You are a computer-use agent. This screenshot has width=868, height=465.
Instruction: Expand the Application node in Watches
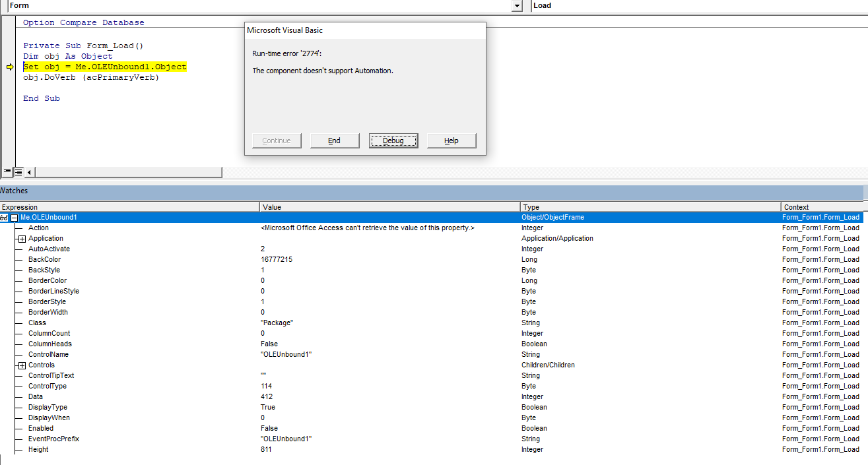tap(22, 239)
